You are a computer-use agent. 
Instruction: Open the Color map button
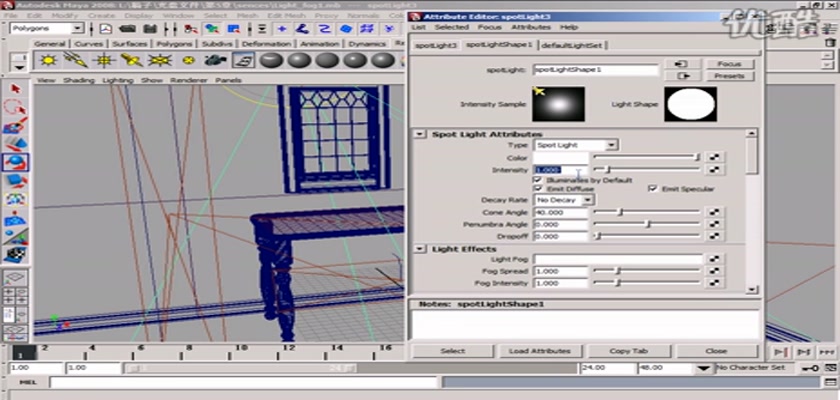714,157
